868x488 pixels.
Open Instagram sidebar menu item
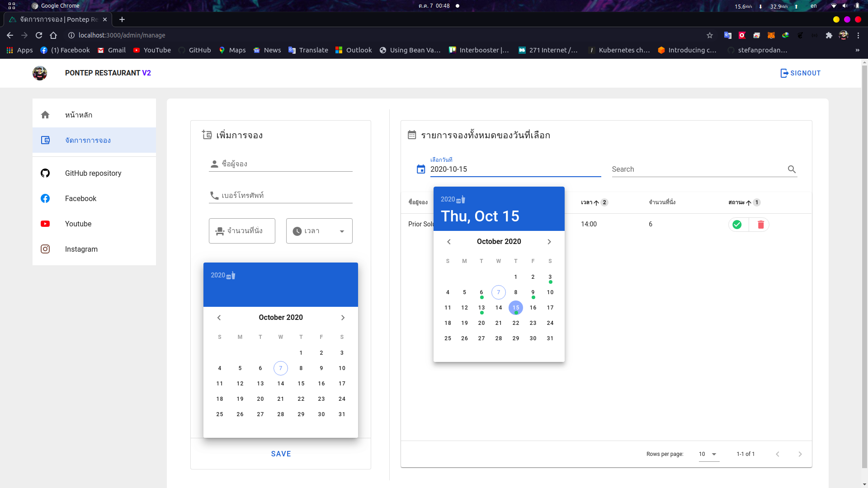pyautogui.click(x=94, y=249)
